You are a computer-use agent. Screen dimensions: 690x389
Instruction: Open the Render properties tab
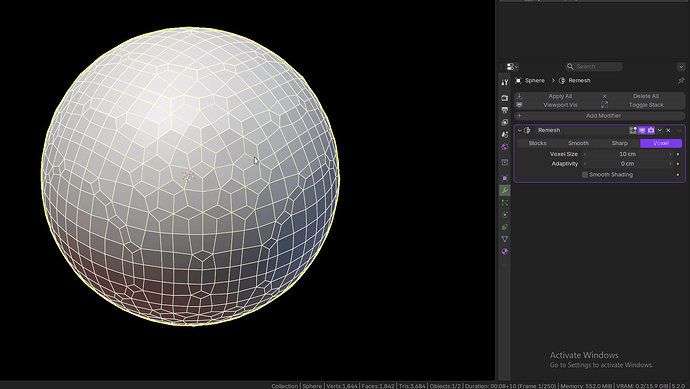[505, 98]
